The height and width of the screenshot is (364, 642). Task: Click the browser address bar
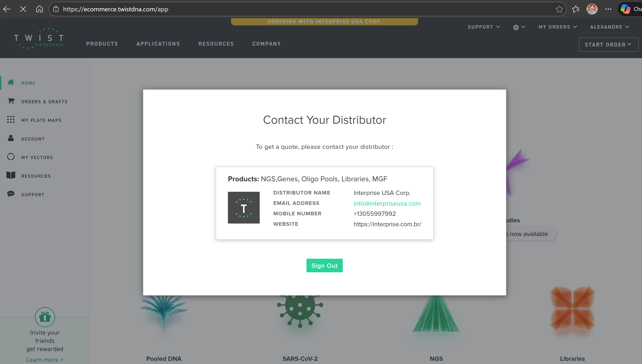pyautogui.click(x=300, y=9)
